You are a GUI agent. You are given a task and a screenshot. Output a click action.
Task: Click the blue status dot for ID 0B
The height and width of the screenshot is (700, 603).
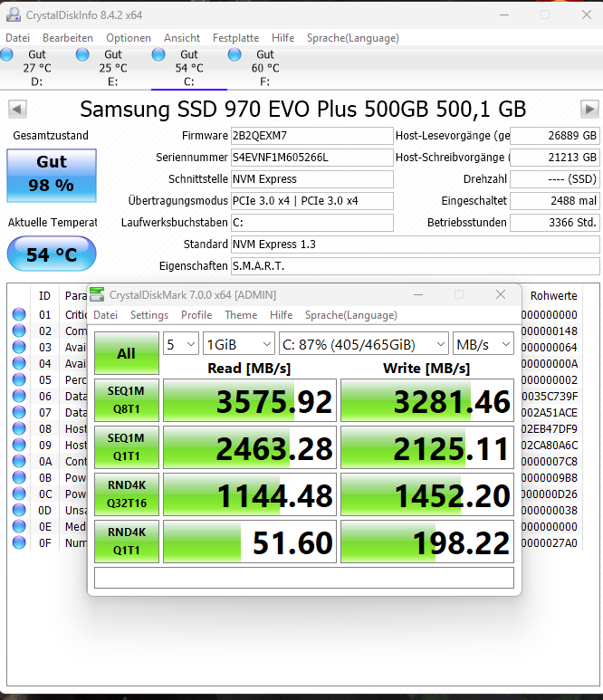pos(19,477)
